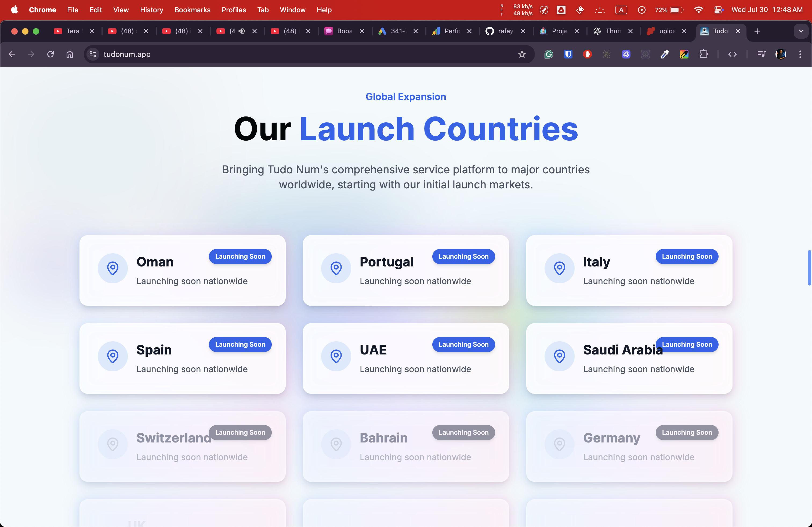The width and height of the screenshot is (812, 527).
Task: Click the Saudi Arabia location pin icon
Action: pos(560,356)
